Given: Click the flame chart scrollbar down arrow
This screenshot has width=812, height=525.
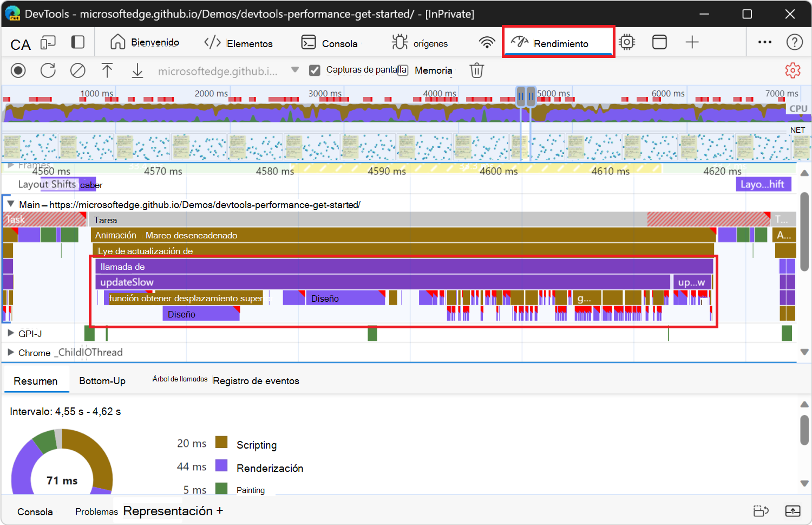Looking at the screenshot, I should (804, 352).
